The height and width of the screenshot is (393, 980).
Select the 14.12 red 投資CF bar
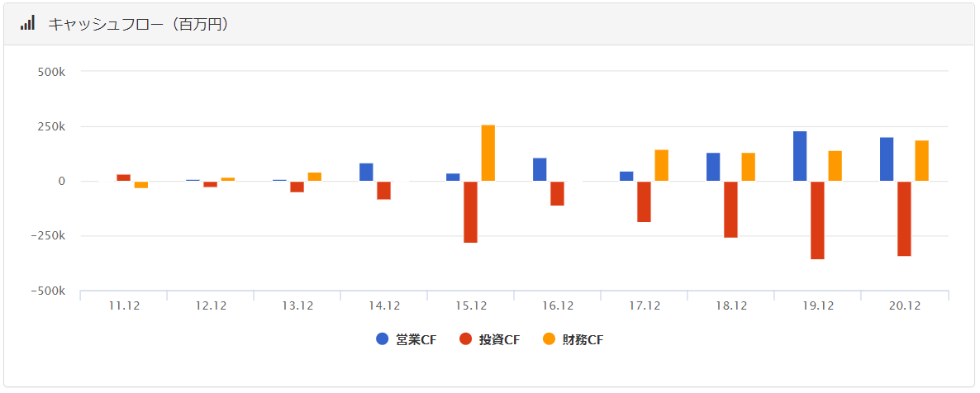click(383, 191)
